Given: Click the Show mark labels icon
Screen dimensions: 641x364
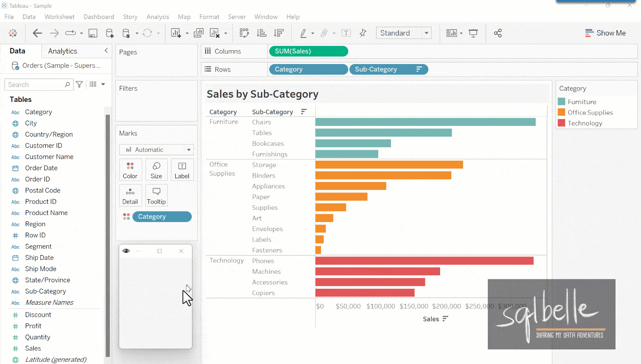Looking at the screenshot, I should [346, 33].
